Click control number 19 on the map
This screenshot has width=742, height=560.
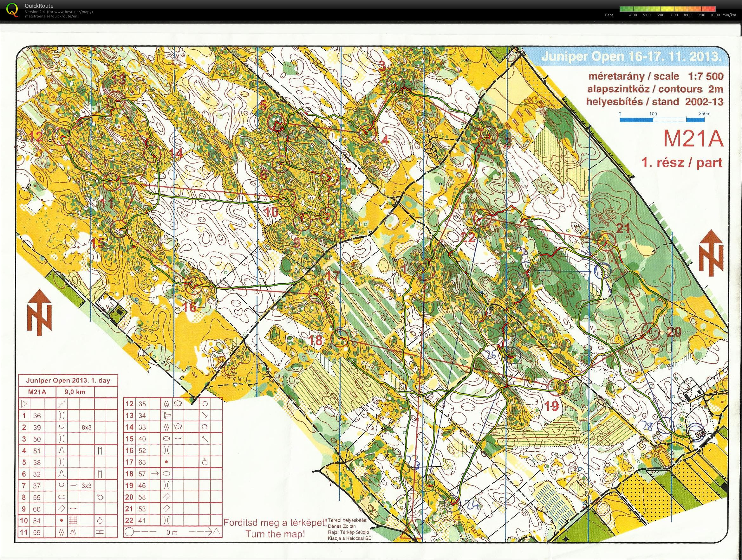click(551, 406)
